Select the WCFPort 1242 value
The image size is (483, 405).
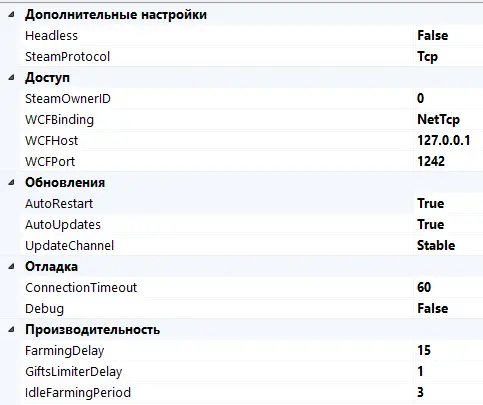tap(448, 161)
